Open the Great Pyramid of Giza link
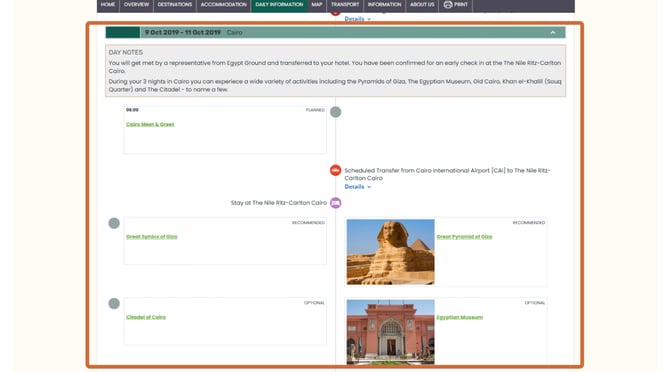The height and width of the screenshot is (372, 670). [464, 237]
